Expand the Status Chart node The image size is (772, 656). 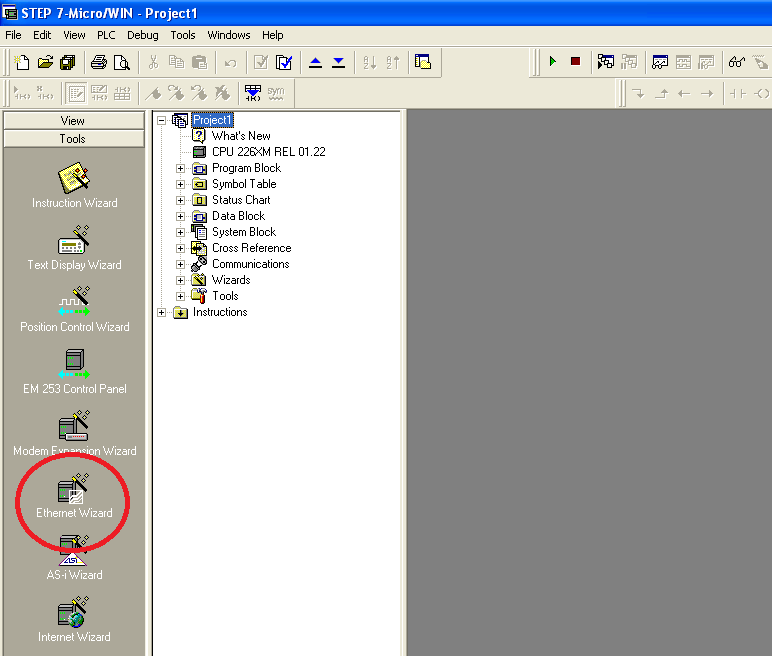(180, 200)
